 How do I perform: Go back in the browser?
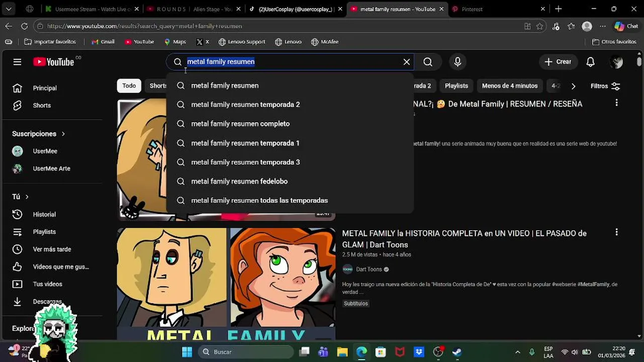click(9, 26)
